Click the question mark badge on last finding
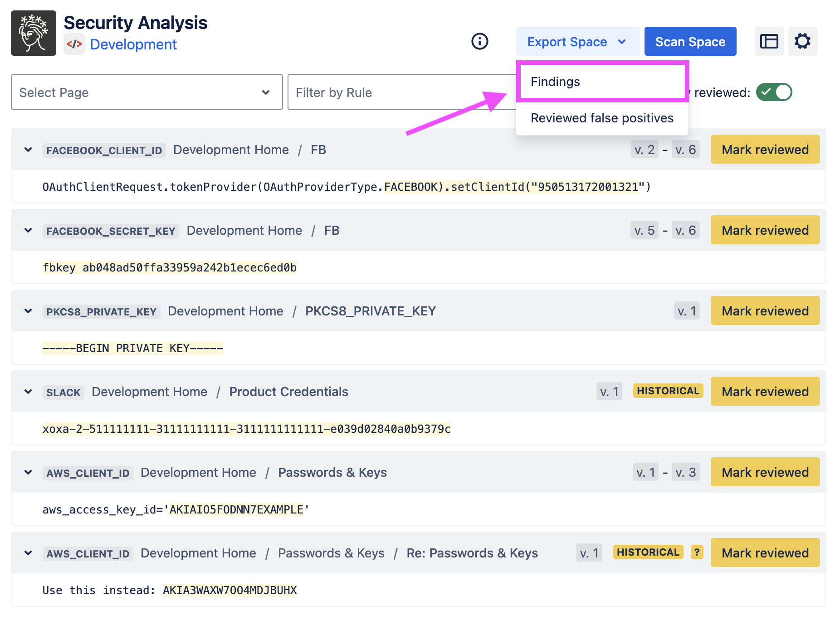The image size is (840, 620). 697,552
